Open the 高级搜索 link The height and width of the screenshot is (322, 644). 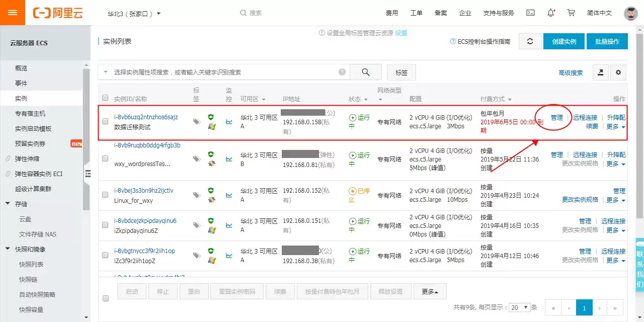pos(571,72)
